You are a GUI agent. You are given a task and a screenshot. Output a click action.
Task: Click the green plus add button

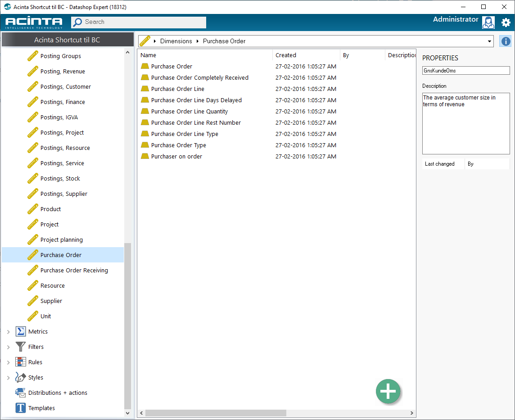click(388, 391)
